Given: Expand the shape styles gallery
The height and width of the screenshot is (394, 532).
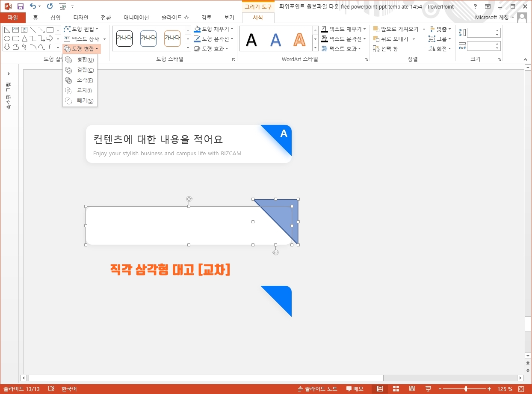Looking at the screenshot, I should click(188, 47).
